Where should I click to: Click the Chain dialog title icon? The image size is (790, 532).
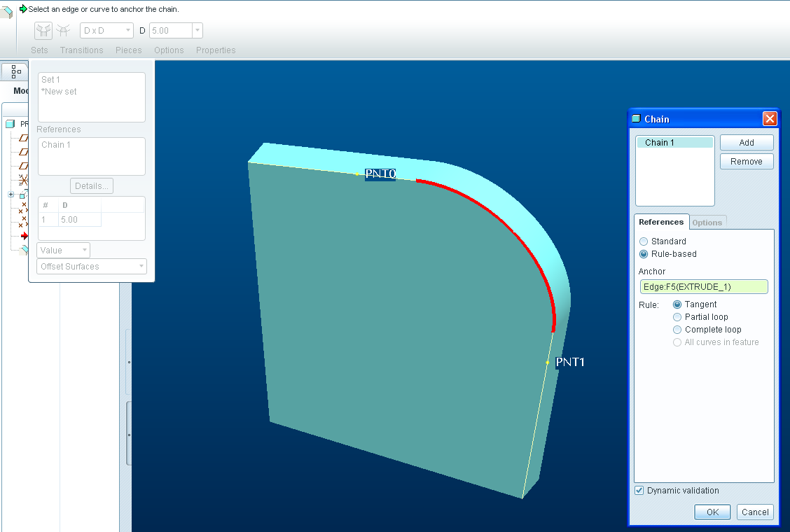(637, 119)
